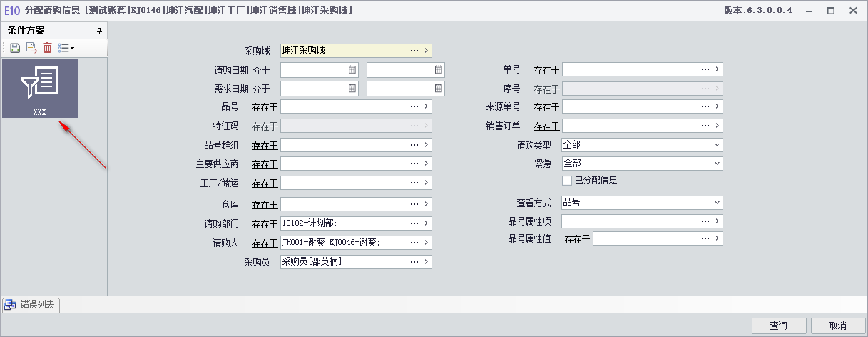Open the list view options dropdown
Image resolution: width=868 pixels, height=337 pixels.
pyautogui.click(x=66, y=48)
